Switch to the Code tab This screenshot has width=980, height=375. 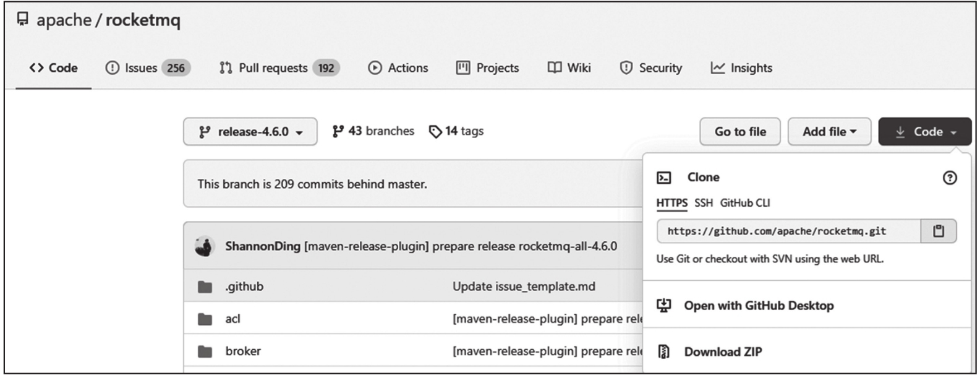click(x=54, y=68)
